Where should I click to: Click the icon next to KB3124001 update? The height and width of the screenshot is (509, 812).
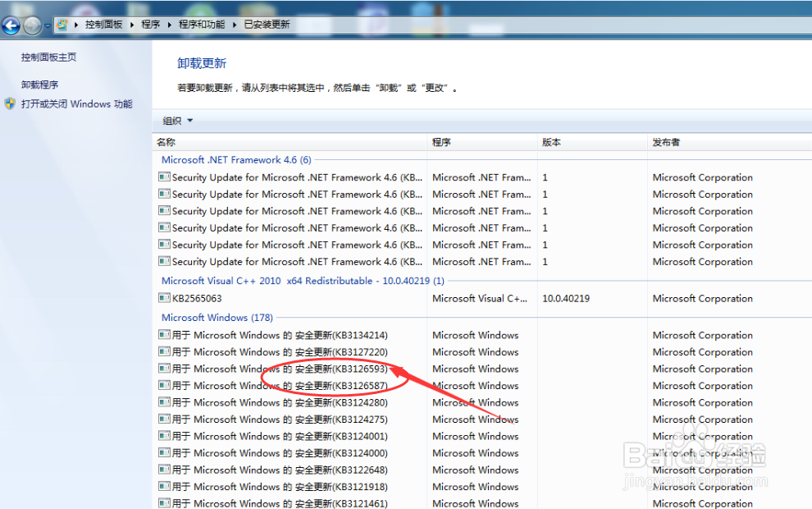164,436
